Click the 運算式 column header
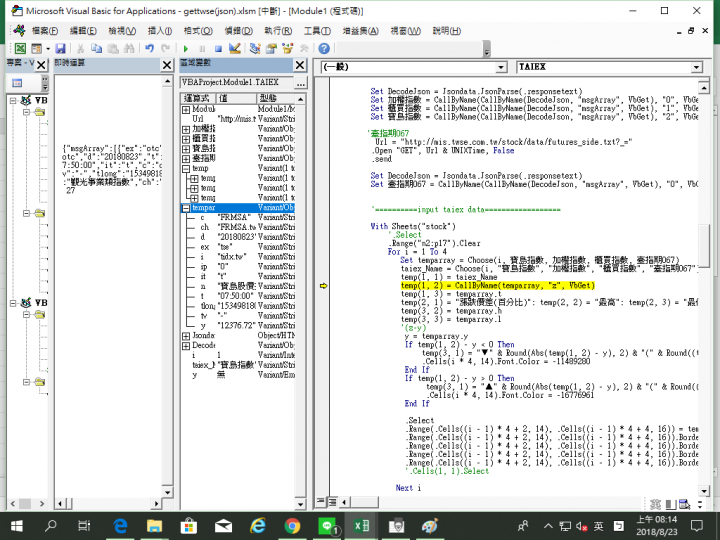 pyautogui.click(x=198, y=98)
